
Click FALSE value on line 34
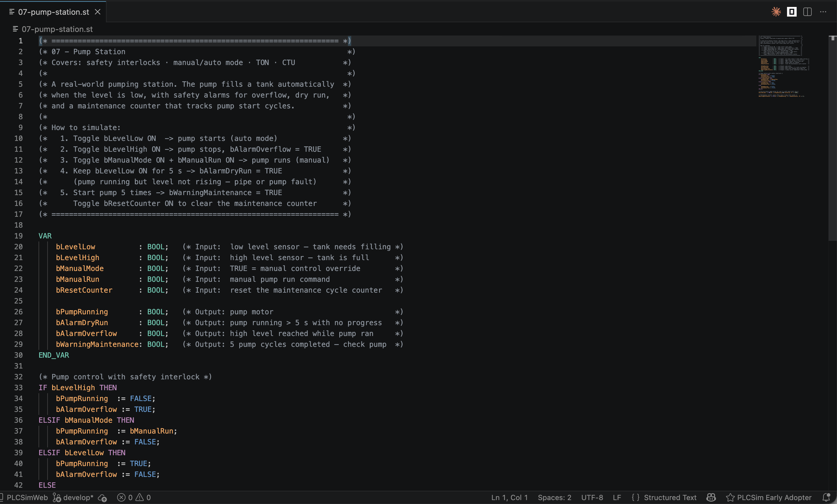(141, 399)
